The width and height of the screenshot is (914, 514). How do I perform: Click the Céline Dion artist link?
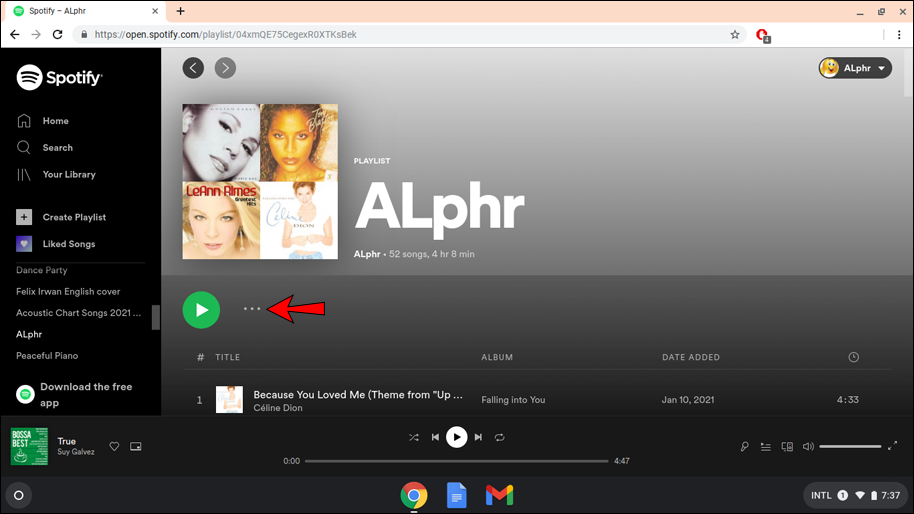pyautogui.click(x=277, y=408)
